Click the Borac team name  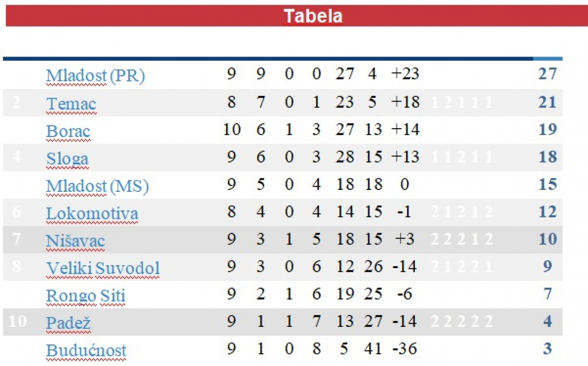[x=68, y=131]
